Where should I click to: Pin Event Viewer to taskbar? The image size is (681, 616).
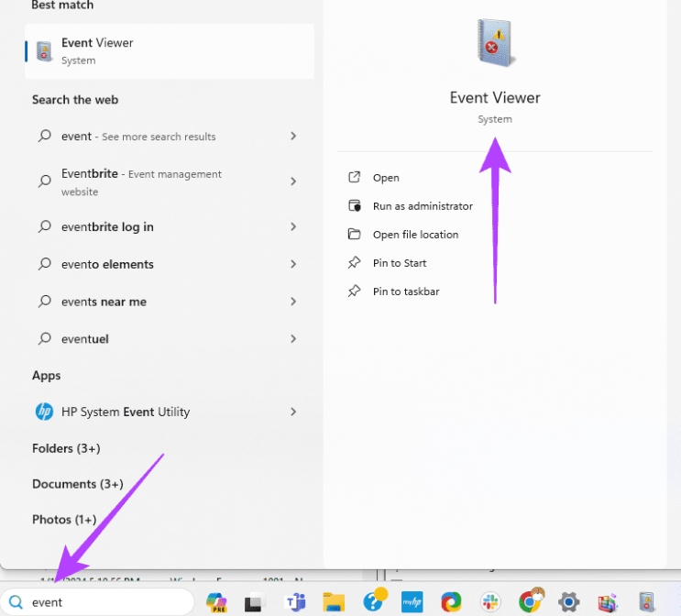pyautogui.click(x=406, y=291)
